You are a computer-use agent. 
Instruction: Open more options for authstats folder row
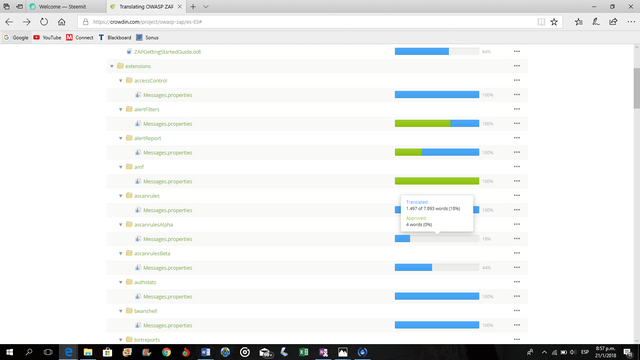517,282
